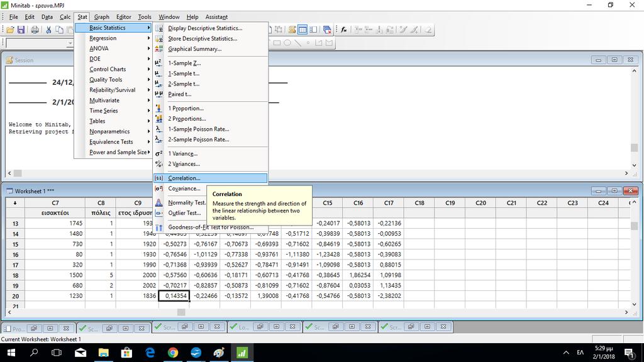644x362 pixels.
Task: Open the Graph menu
Action: pyautogui.click(x=101, y=17)
